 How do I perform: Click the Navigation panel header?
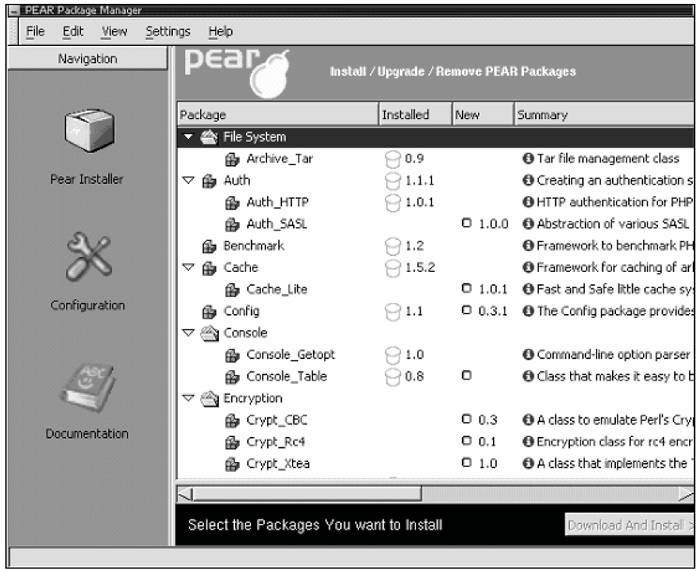tap(88, 59)
